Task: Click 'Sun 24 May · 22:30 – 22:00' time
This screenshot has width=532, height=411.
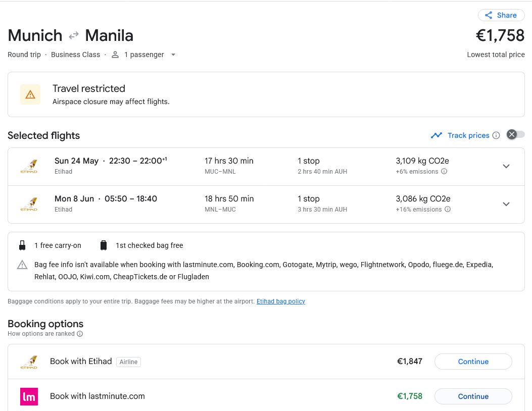Action: [111, 161]
